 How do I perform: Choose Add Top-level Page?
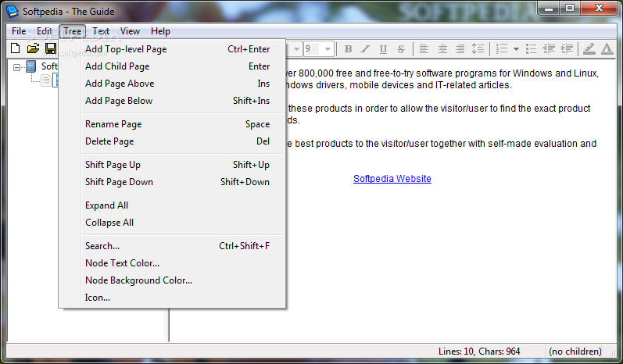click(x=172, y=49)
